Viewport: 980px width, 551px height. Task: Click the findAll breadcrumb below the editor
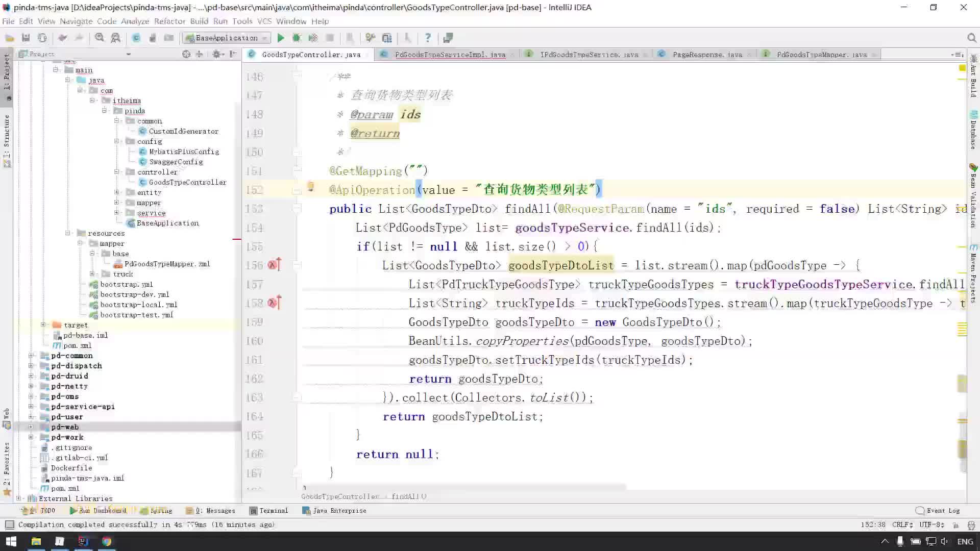[409, 496]
